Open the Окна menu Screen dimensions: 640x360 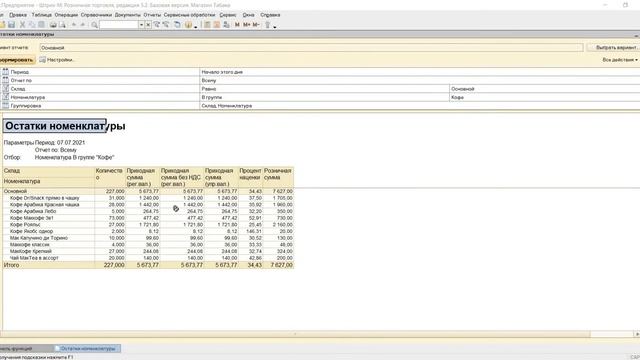[x=248, y=15]
